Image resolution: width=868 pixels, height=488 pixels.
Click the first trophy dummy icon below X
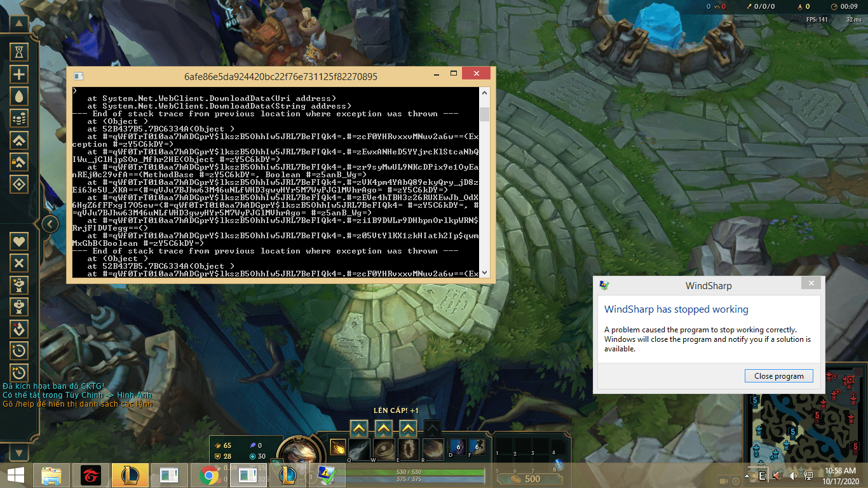[x=20, y=285]
